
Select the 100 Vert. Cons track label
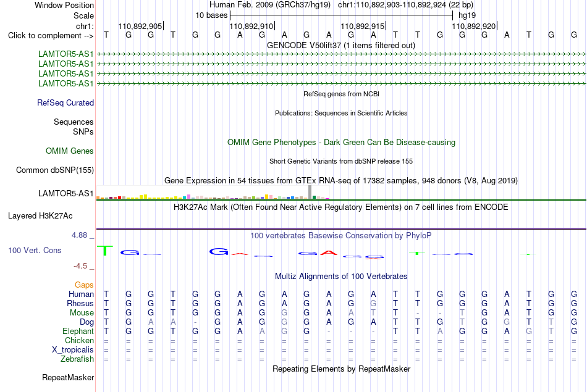tap(35, 250)
